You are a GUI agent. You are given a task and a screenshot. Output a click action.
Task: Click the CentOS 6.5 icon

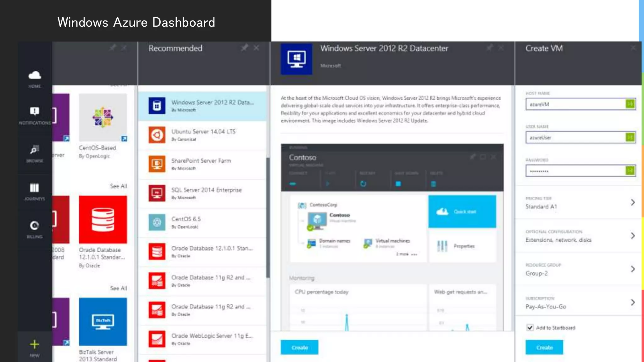coord(157,222)
